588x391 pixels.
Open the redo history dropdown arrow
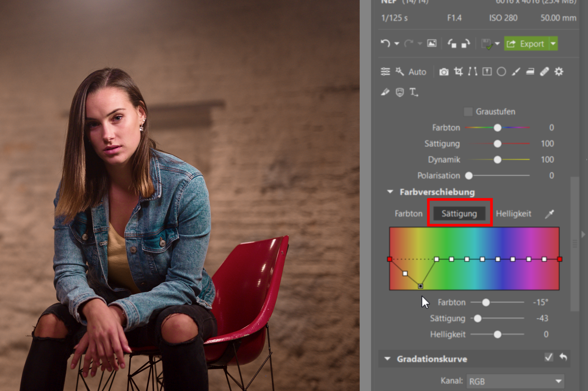(420, 43)
